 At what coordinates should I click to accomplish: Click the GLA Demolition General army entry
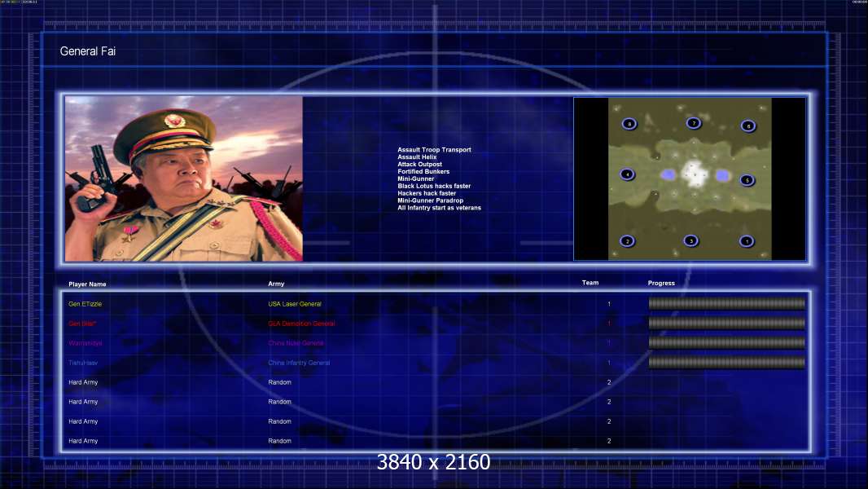pos(302,324)
